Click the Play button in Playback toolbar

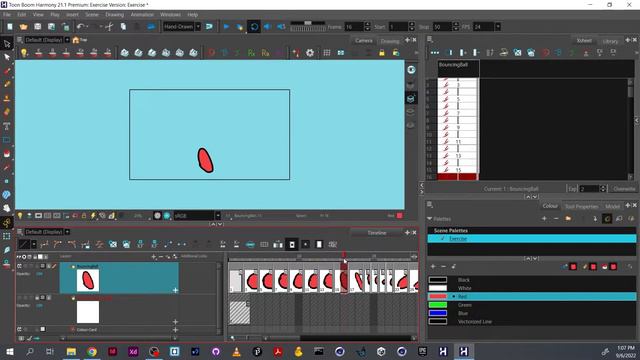click(x=226, y=27)
